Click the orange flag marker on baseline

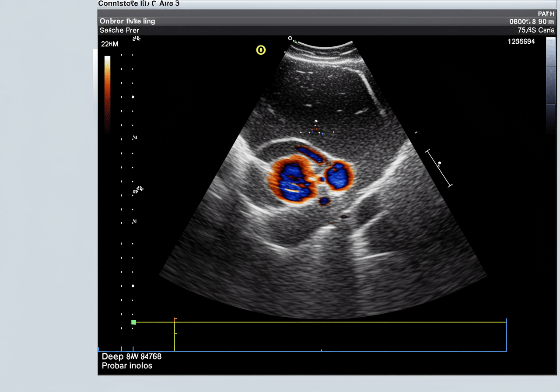coord(175,319)
